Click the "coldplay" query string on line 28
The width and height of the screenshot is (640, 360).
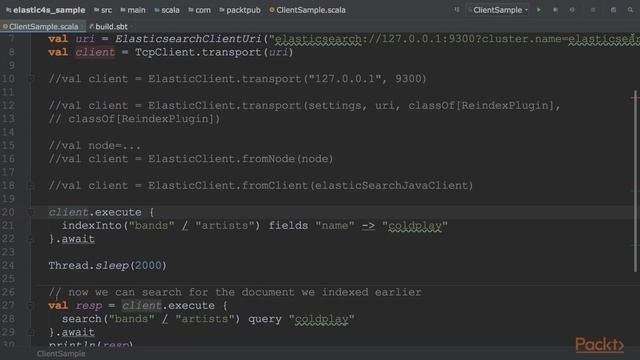pyautogui.click(x=322, y=319)
